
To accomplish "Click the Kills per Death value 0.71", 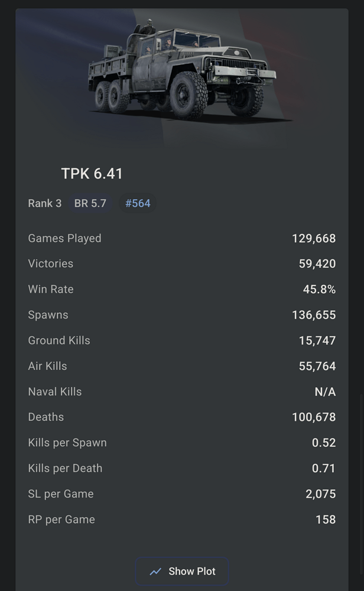I will pos(324,468).
